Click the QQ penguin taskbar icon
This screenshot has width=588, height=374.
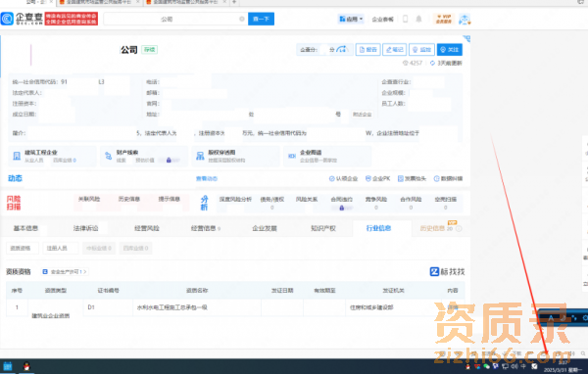click(x=26, y=366)
